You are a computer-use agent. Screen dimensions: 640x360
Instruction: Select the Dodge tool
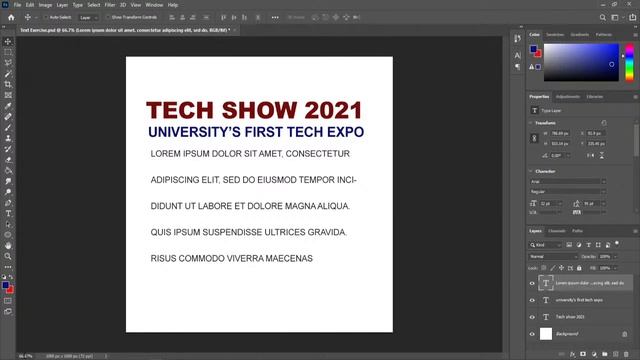(8, 192)
